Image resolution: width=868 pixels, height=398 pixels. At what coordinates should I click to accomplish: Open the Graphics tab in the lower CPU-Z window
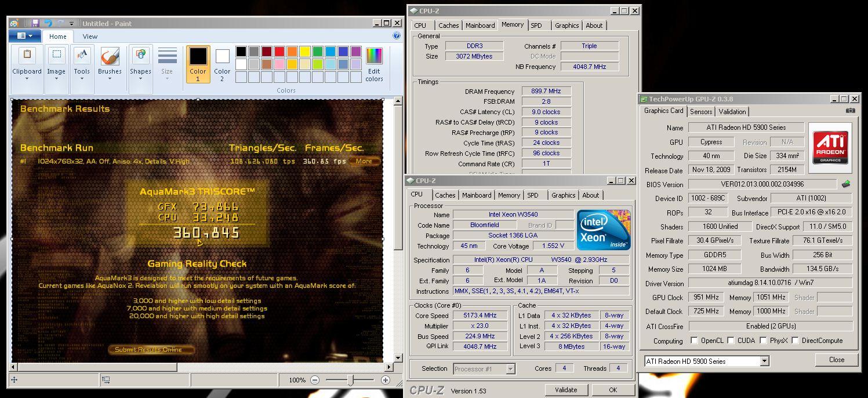[564, 195]
